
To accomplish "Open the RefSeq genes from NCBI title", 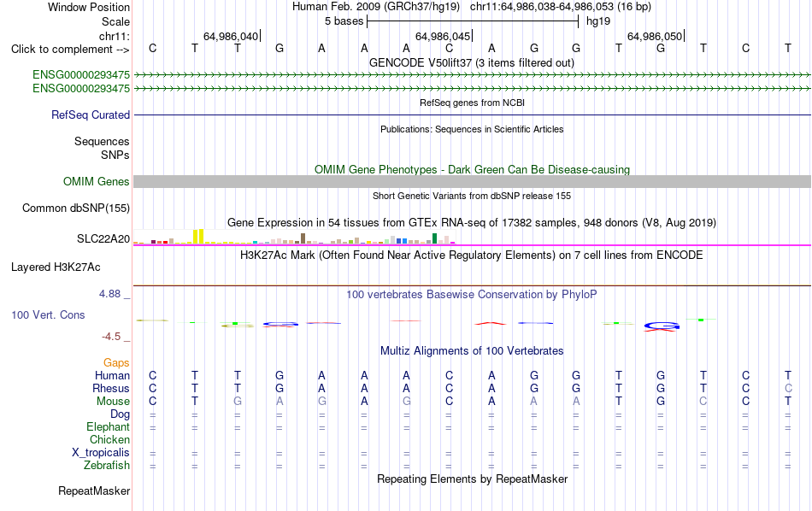I will 472,103.
